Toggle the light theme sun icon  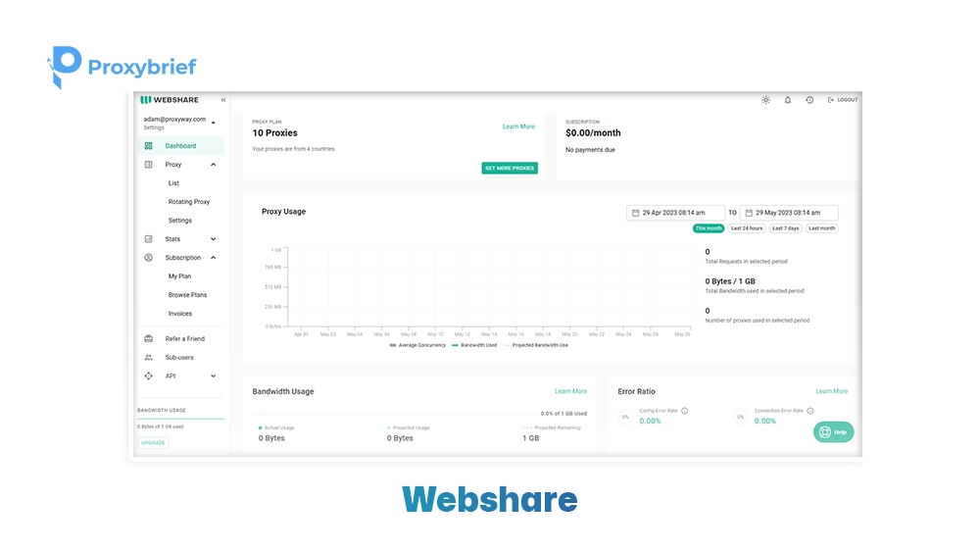(x=765, y=100)
